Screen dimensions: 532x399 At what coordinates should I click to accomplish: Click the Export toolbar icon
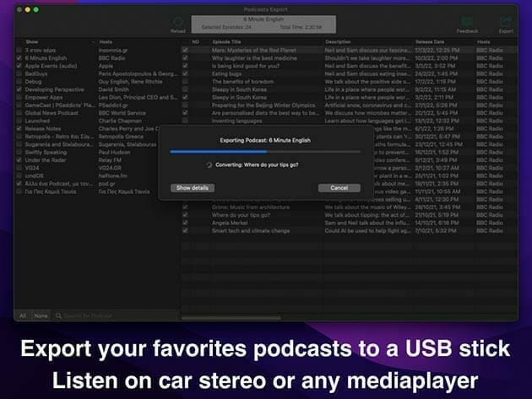505,22
